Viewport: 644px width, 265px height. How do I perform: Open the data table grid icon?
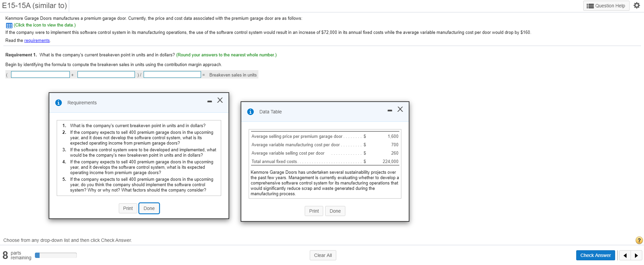coord(9,25)
